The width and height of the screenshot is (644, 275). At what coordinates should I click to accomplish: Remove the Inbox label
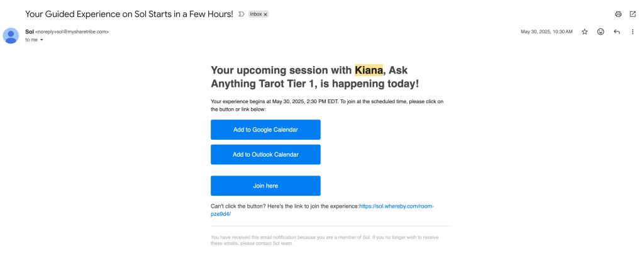(265, 14)
